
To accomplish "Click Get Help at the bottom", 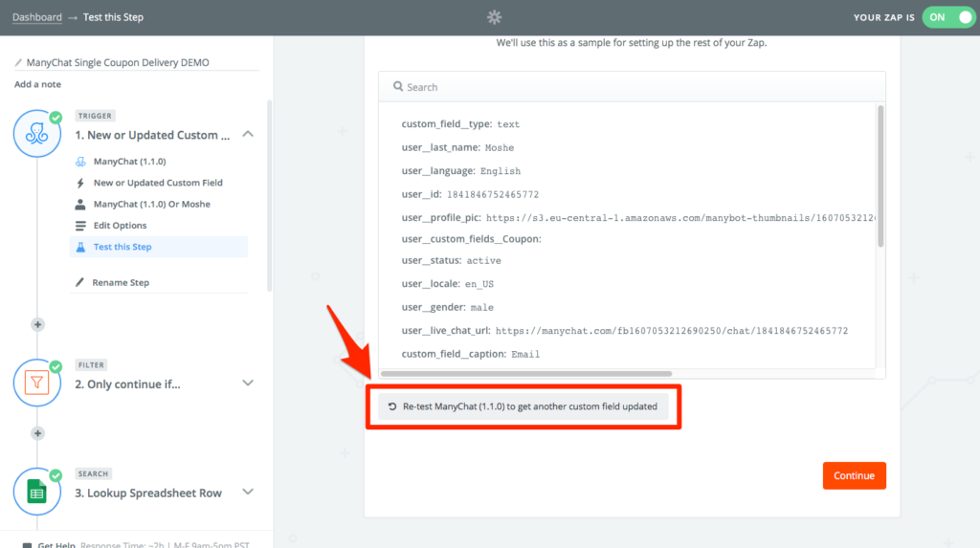I will click(56, 545).
